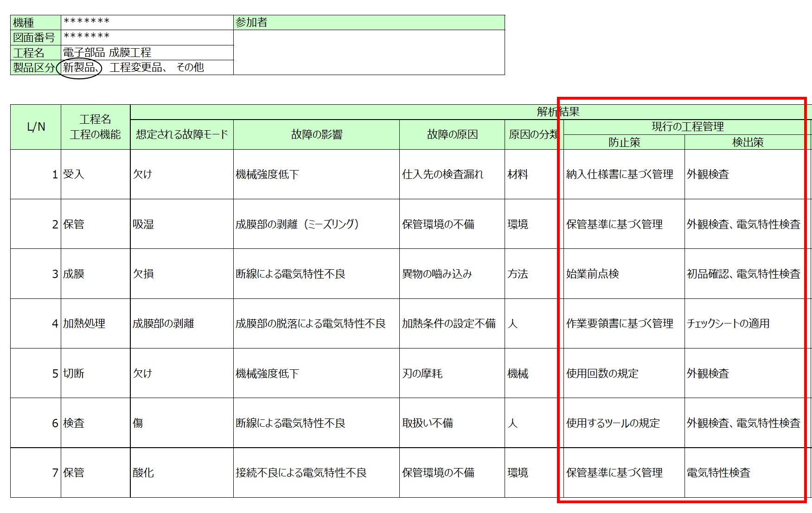Click 異物の噛み込み cause cell

tap(452, 274)
